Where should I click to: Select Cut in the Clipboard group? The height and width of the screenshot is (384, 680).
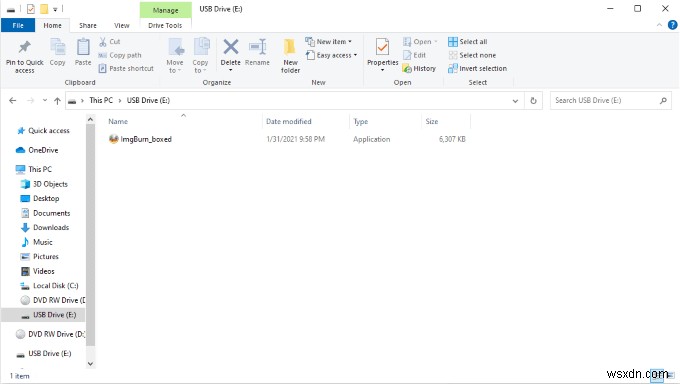[109, 42]
